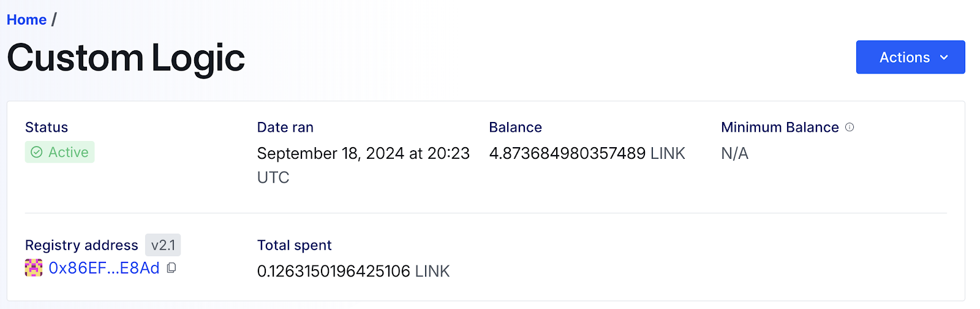This screenshot has height=309, width=980.
Task: Click the N/A minimum balance value
Action: (734, 153)
